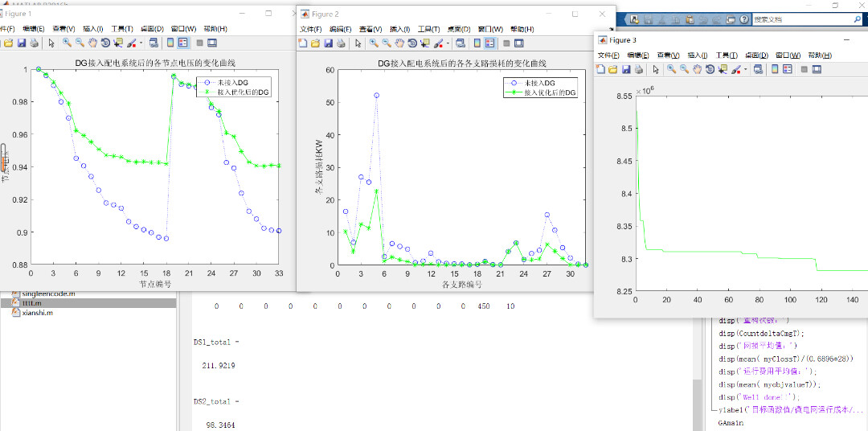
Task: Choose Pan hand tool in Figure 1
Action: (x=92, y=43)
